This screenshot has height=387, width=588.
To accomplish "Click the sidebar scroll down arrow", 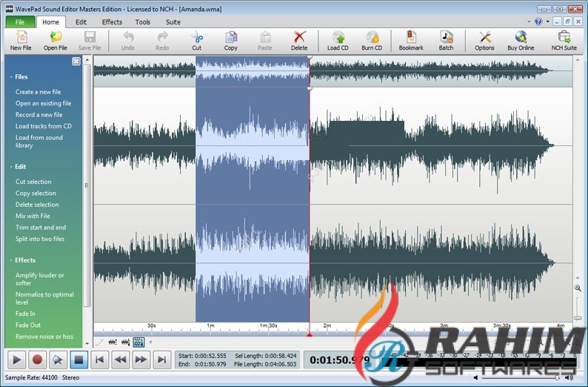I will [87, 343].
